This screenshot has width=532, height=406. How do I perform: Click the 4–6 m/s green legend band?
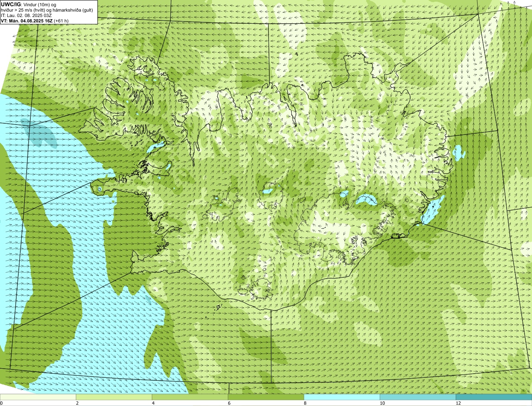[x=190, y=397]
